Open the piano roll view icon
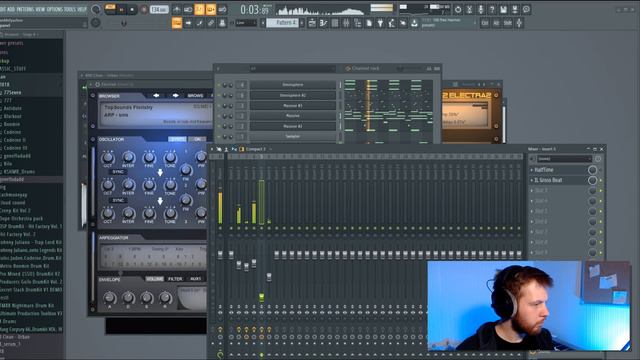Screen dimensions: 640x360 click(324, 23)
